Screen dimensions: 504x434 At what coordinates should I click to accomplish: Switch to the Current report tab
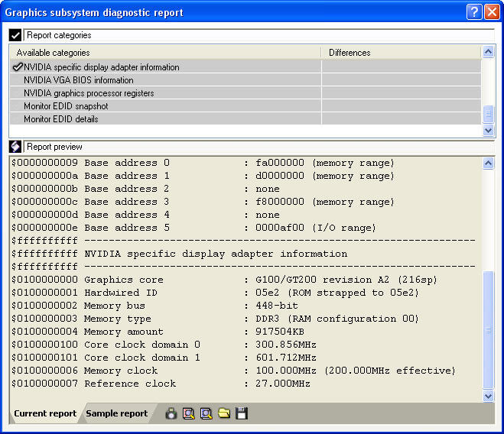45,413
